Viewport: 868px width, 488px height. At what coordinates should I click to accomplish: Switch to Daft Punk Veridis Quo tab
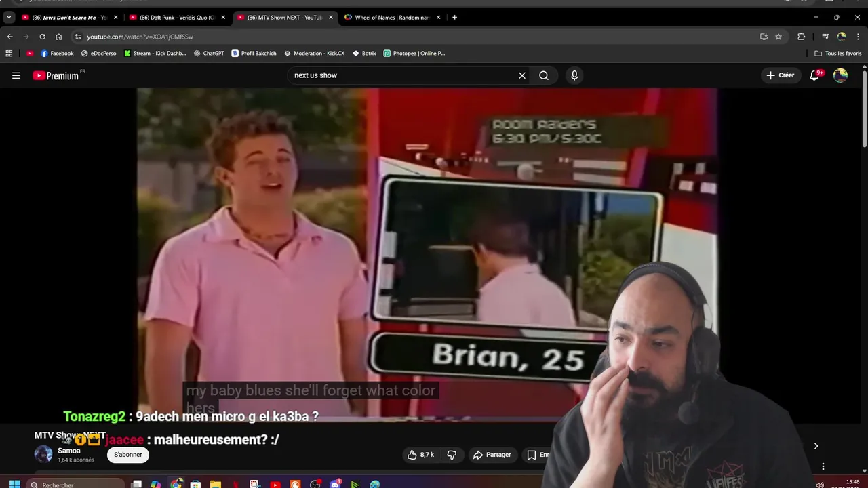pos(177,17)
